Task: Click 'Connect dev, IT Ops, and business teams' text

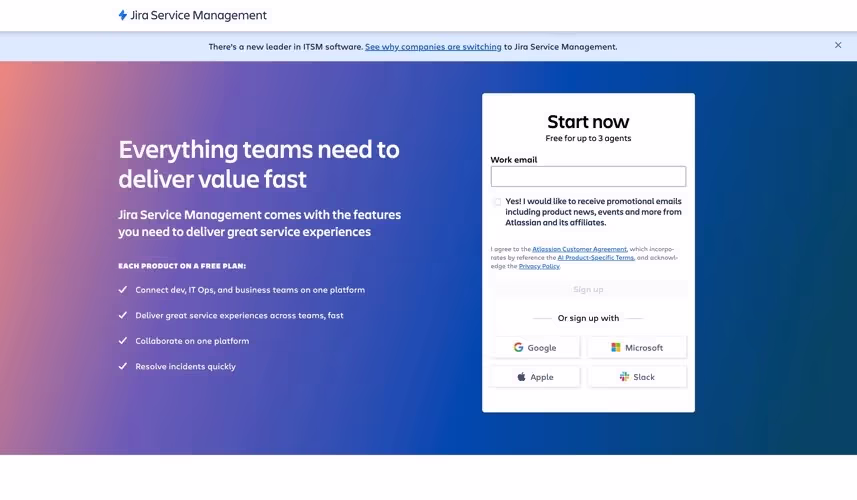Action: coord(250,290)
